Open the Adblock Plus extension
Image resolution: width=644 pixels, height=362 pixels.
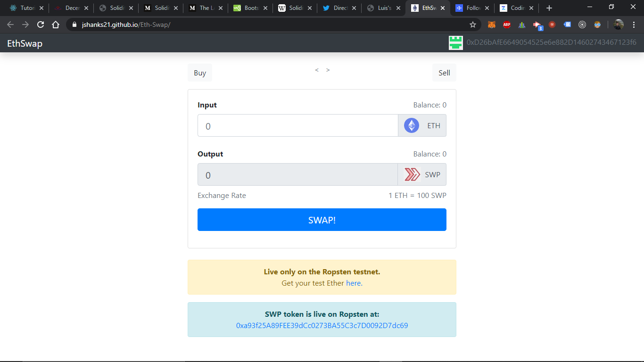point(507,25)
